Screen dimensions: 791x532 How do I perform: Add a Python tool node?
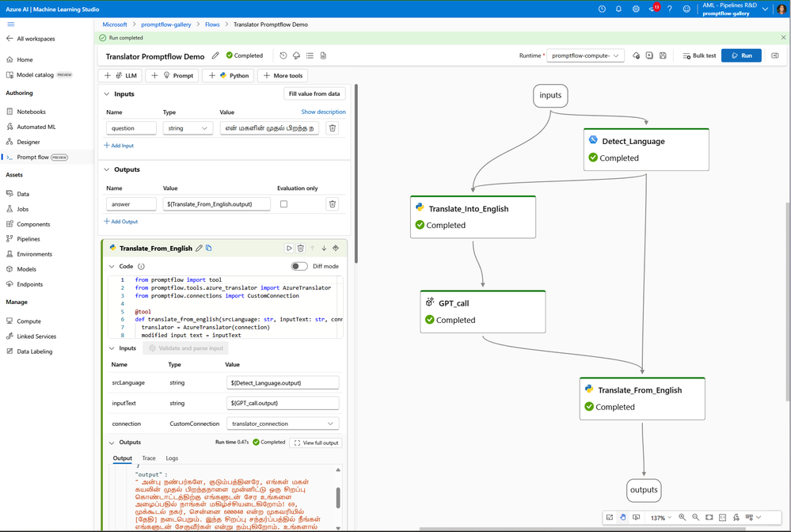(x=228, y=76)
